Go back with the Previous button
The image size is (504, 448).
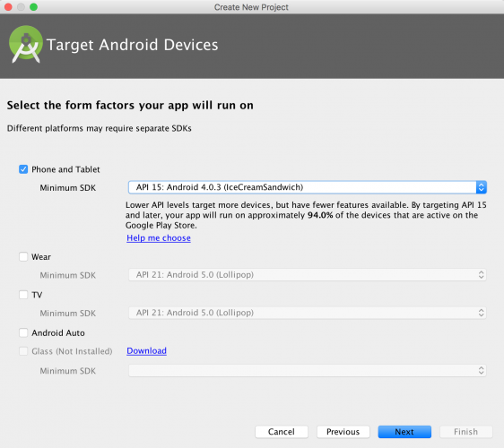click(x=343, y=432)
